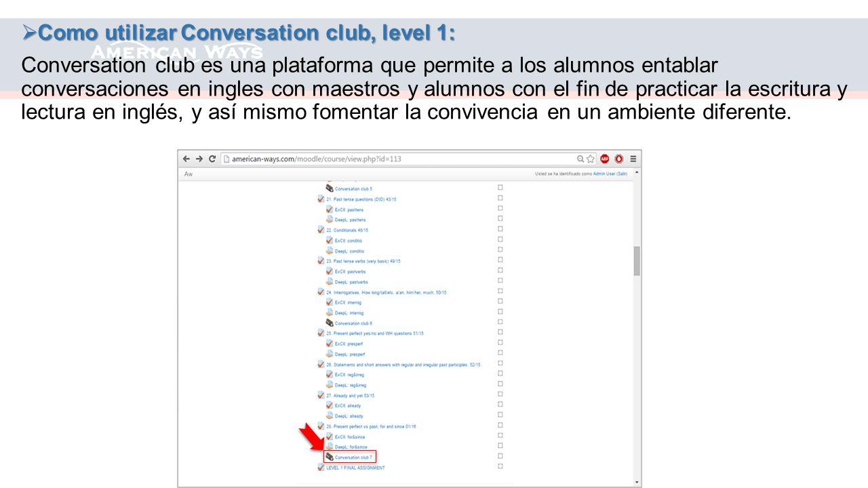Viewport: 868px width, 488px height.
Task: Bookmark the page with the star icon
Action: click(x=591, y=159)
